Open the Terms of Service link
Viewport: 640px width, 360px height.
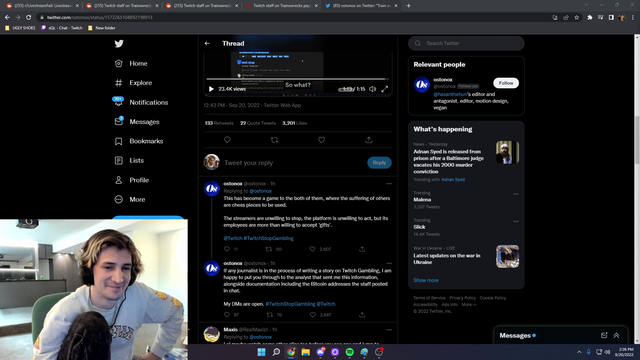(429, 298)
